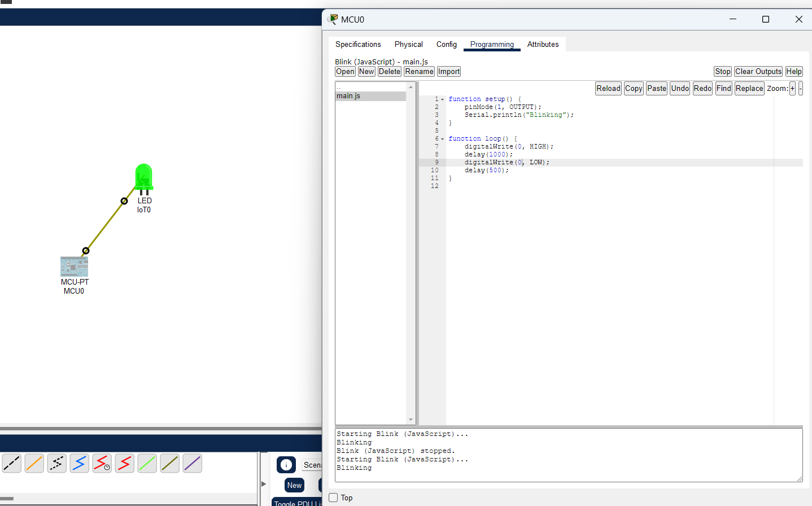The height and width of the screenshot is (506, 812).
Task: Select the LED IoT0 device on canvas
Action: point(144,177)
